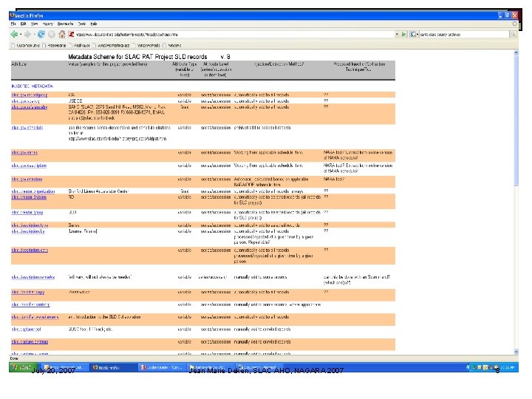Click the attribute link in 'Stanford Linear Accelerator Center' row

pos(33,191)
